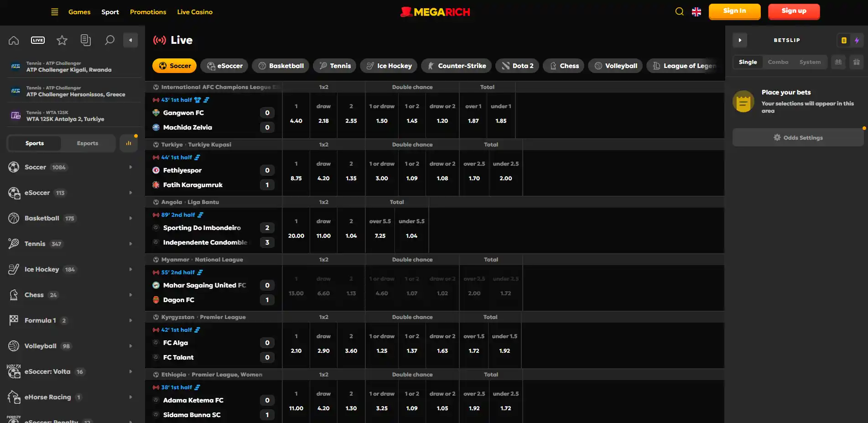Select the Ice Hockey live sport chip
Viewport: 868px width, 423px height.
point(389,66)
